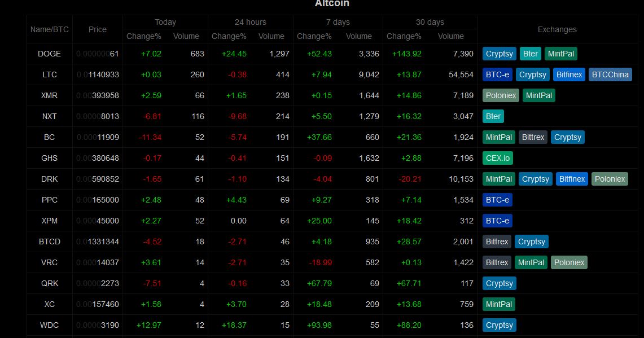Click Volume header under 7 days
The height and width of the screenshot is (338, 644).
(x=358, y=36)
